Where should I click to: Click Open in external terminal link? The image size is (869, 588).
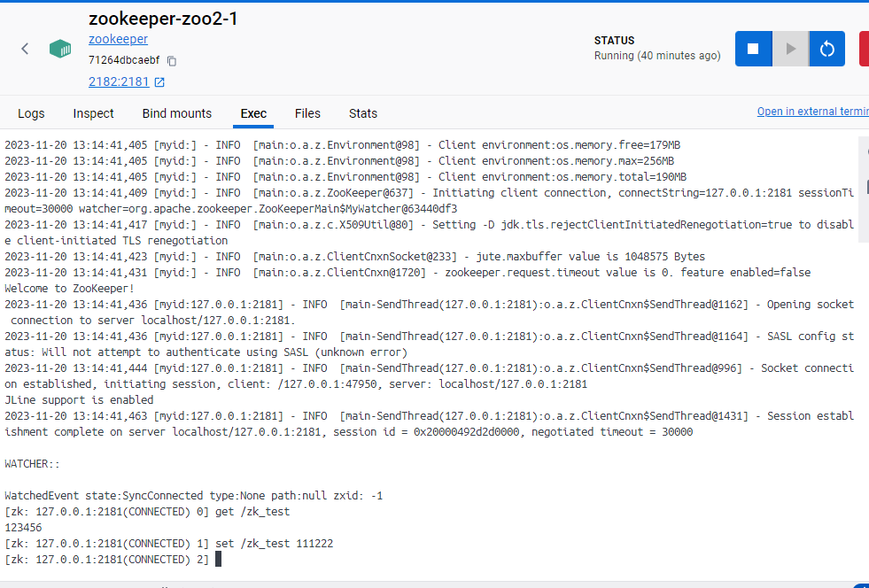tap(812, 112)
